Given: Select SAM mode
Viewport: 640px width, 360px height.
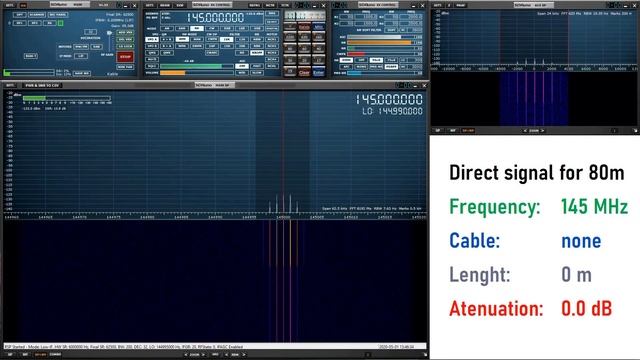Looking at the screenshot, I should (182, 29).
